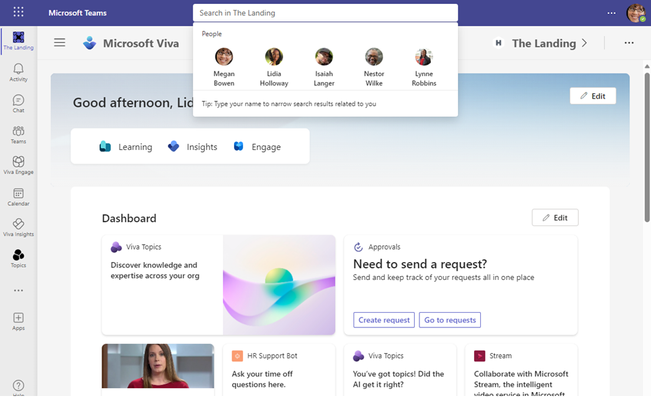Open the profile avatar menu
Viewport: 651px width, 400px height.
click(x=636, y=13)
